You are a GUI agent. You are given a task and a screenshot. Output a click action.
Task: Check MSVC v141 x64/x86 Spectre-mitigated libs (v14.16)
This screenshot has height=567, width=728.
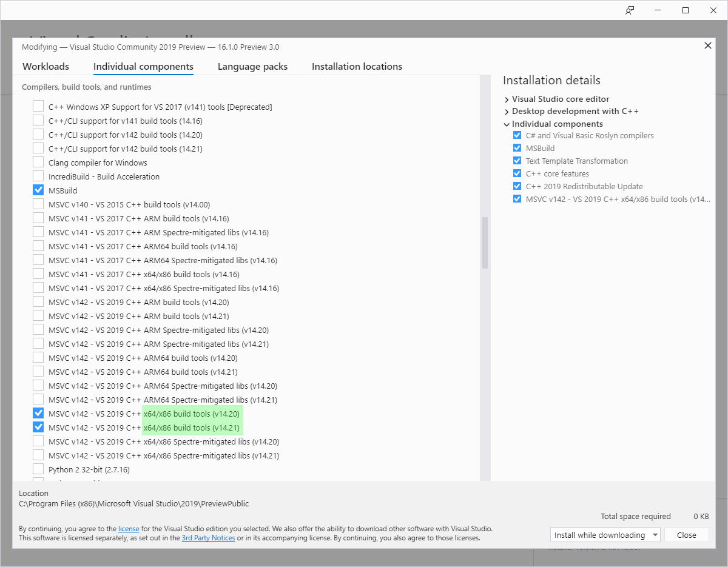click(38, 288)
